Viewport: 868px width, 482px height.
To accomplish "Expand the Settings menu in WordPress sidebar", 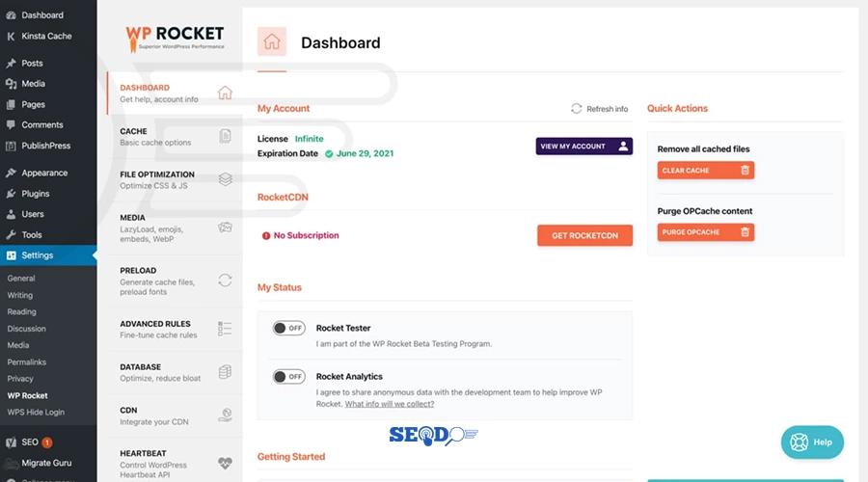I will tap(38, 255).
